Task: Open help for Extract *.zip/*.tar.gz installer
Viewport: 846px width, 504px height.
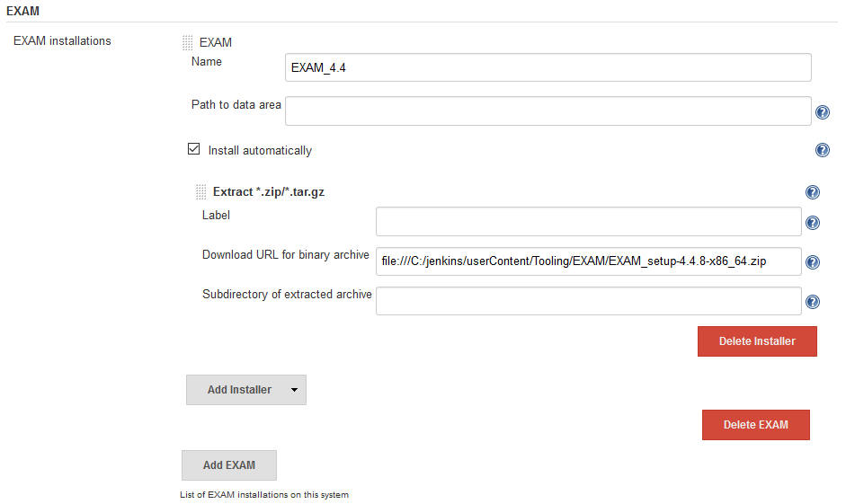Action: [812, 192]
